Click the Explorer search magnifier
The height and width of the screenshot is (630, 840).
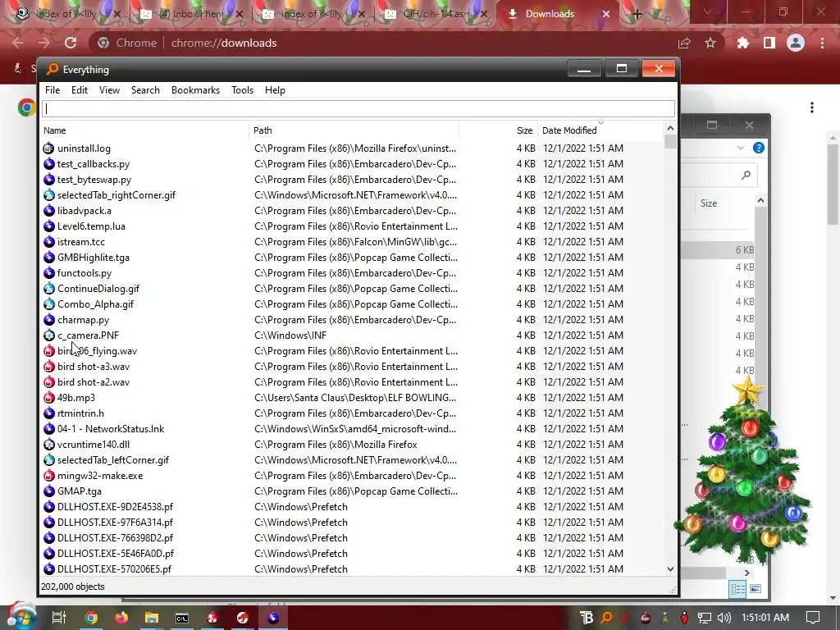click(746, 176)
